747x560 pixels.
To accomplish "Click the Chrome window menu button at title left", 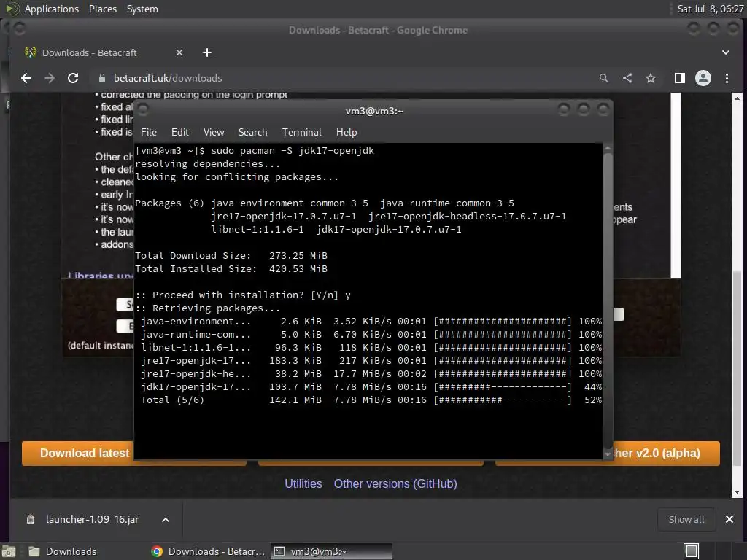I will pos(20,29).
